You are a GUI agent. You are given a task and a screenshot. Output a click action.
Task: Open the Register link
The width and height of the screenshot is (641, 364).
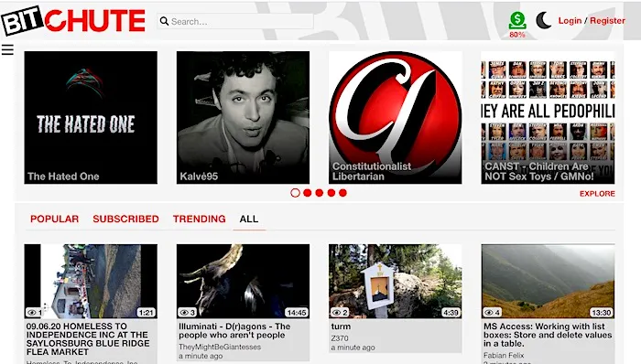(x=607, y=21)
